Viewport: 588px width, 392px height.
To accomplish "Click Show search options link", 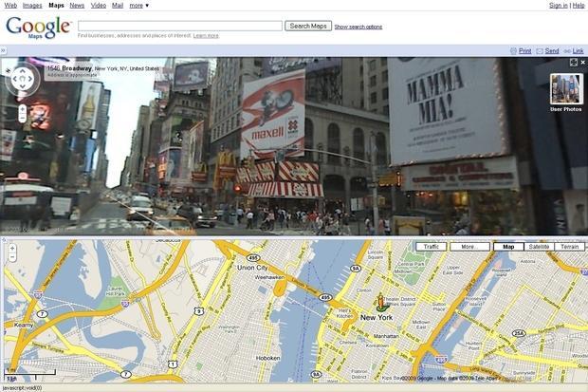I will [x=358, y=27].
